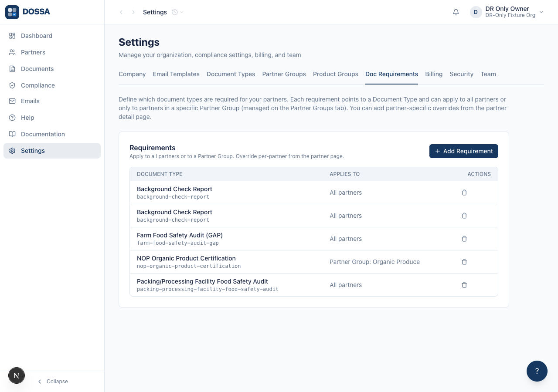The width and height of the screenshot is (558, 392).
Task: Select Settings in the sidebar
Action: (52, 151)
